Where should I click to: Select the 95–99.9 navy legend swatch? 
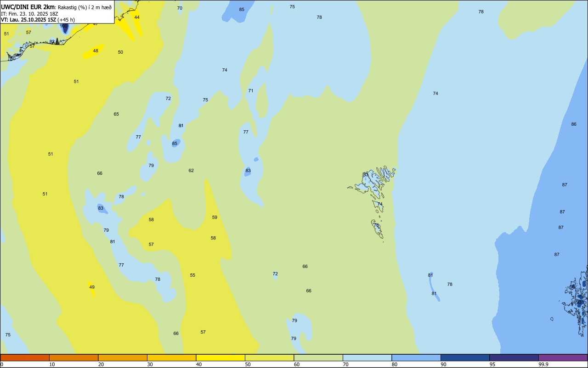[x=514, y=357]
